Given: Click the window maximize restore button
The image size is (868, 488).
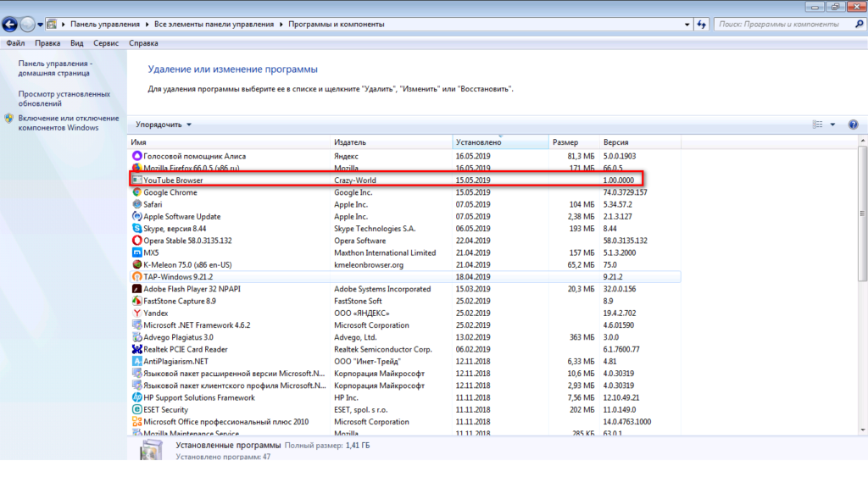Looking at the screenshot, I should 835,7.
